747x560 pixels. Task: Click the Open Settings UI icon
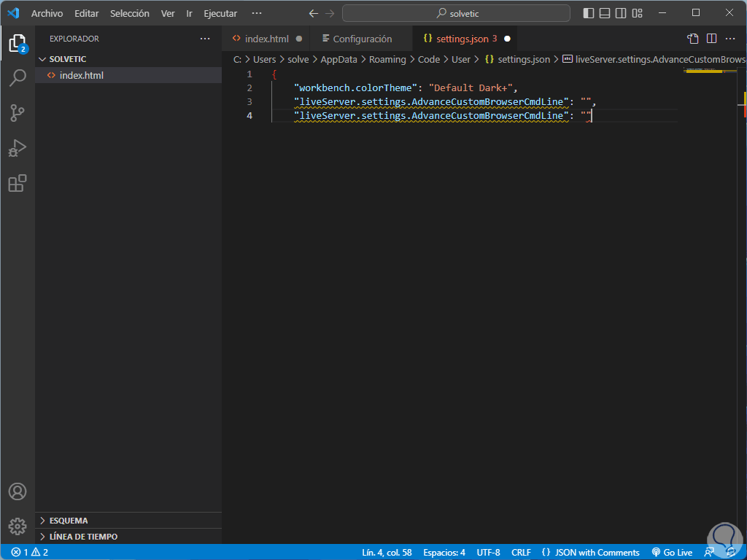(x=692, y=39)
